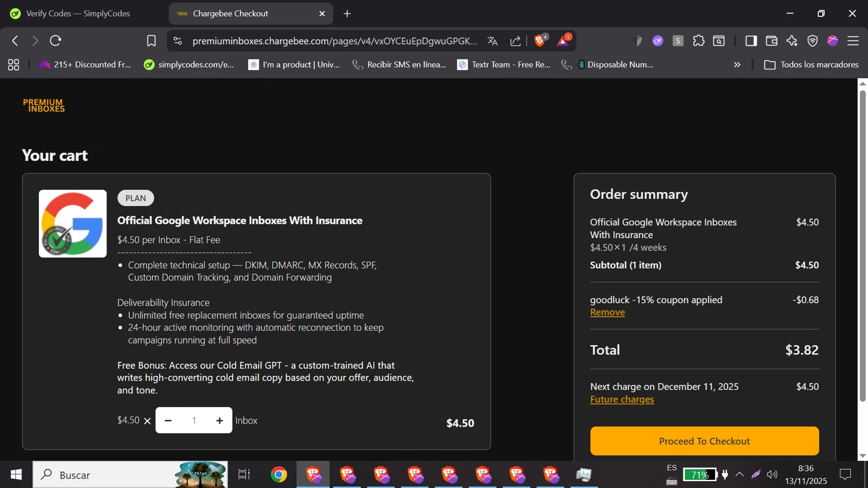This screenshot has width=868, height=488.
Task: Bookmark this checkout page
Action: click(151, 41)
